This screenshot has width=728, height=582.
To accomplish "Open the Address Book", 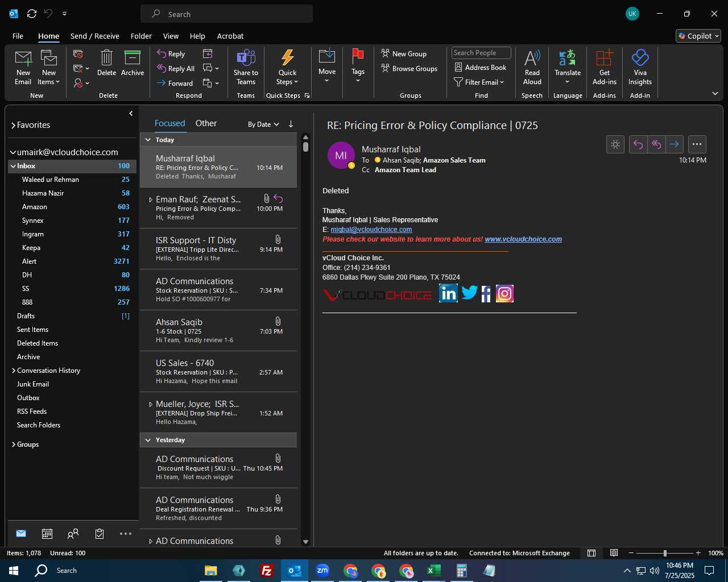I will [x=481, y=67].
